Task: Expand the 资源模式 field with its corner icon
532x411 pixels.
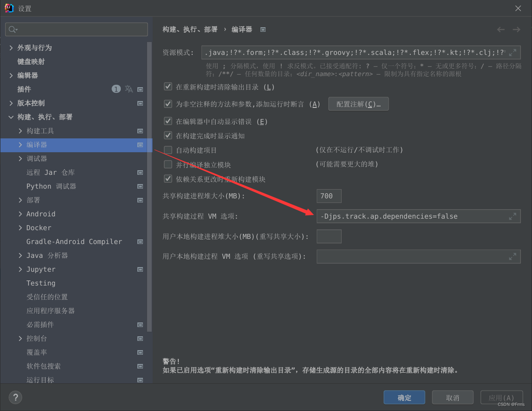Action: 513,52
